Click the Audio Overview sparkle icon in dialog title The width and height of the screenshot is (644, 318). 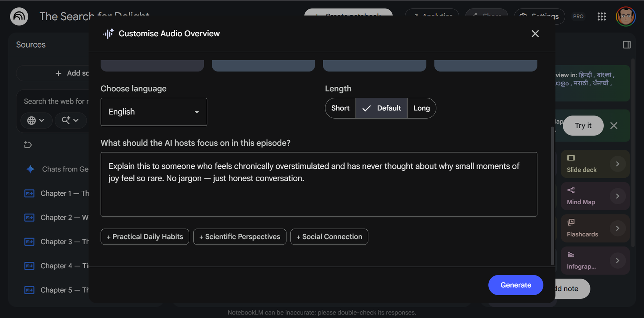coord(108,34)
